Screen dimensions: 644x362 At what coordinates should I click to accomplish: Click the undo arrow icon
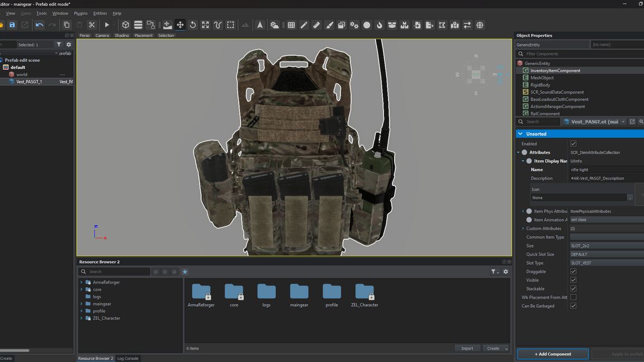pyautogui.click(x=39, y=25)
